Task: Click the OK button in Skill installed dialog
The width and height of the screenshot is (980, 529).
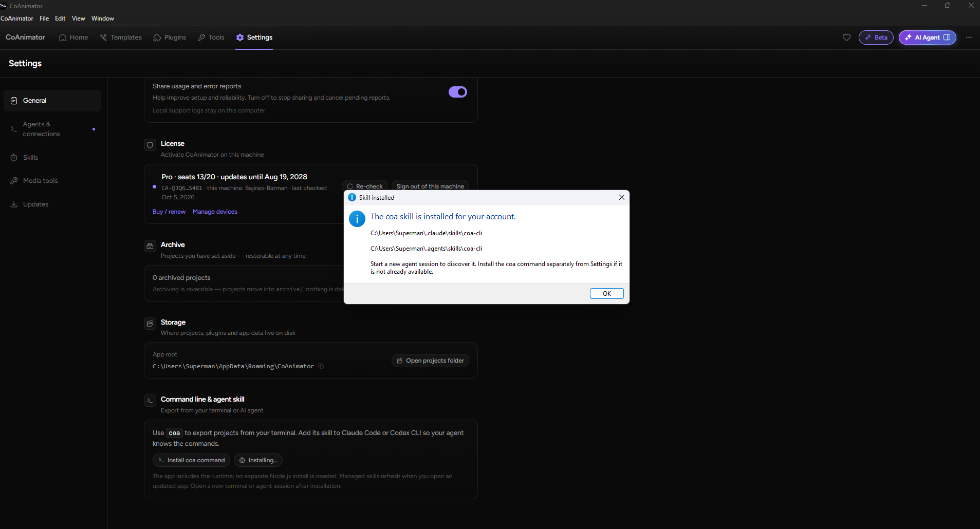Action: (606, 293)
